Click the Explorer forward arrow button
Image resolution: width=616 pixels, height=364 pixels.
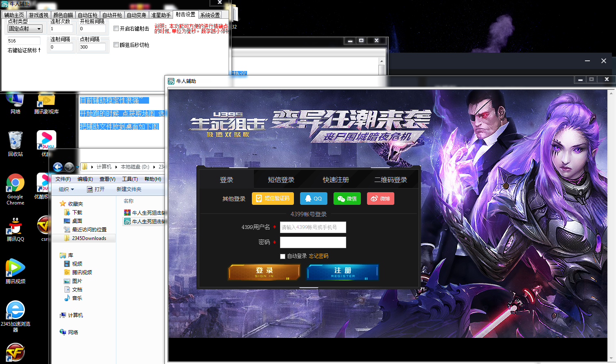pos(69,167)
